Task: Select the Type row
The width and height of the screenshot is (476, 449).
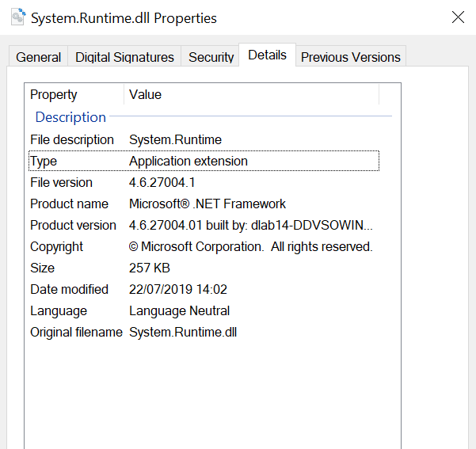Action: [204, 161]
